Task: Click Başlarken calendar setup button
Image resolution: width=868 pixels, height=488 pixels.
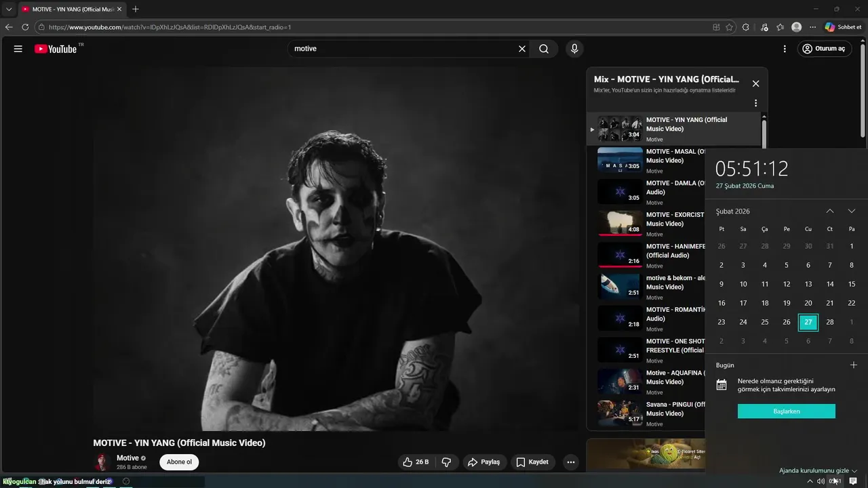Action: (787, 411)
